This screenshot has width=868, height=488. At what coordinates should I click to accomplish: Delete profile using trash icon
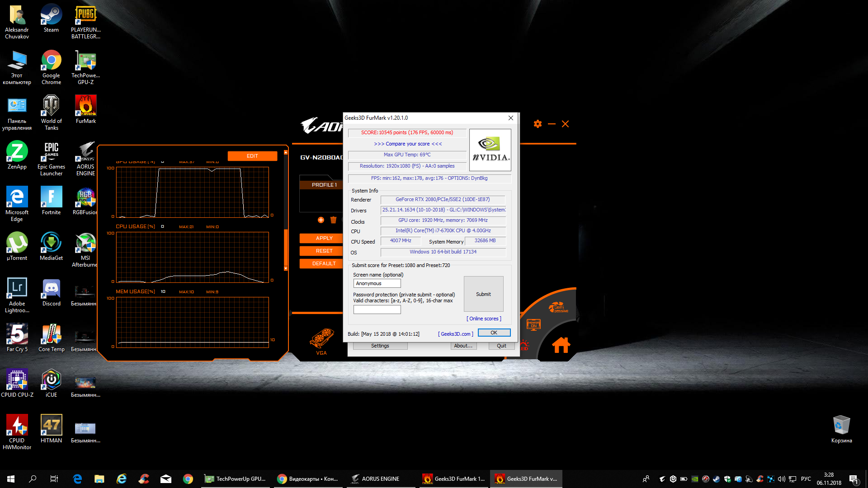[333, 220]
